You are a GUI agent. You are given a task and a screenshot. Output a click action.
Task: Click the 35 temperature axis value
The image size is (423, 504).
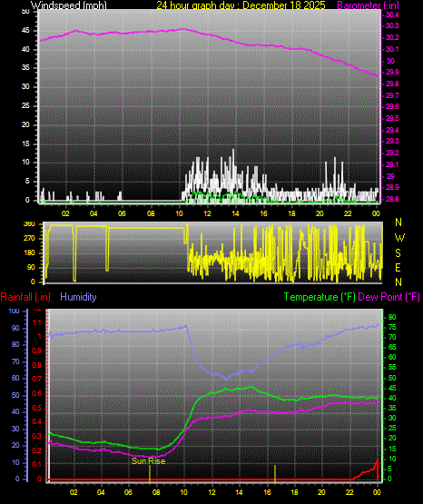[392, 408]
